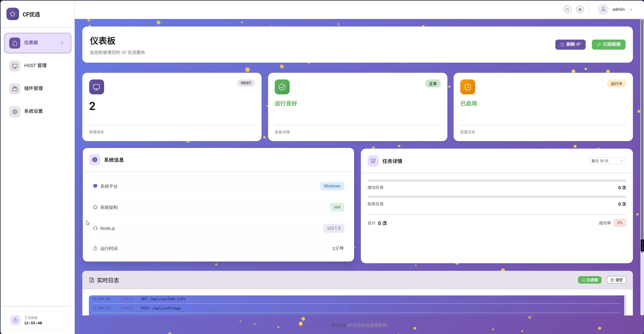
Task: Click the gear icon beside 系统设置
Action: (15, 112)
